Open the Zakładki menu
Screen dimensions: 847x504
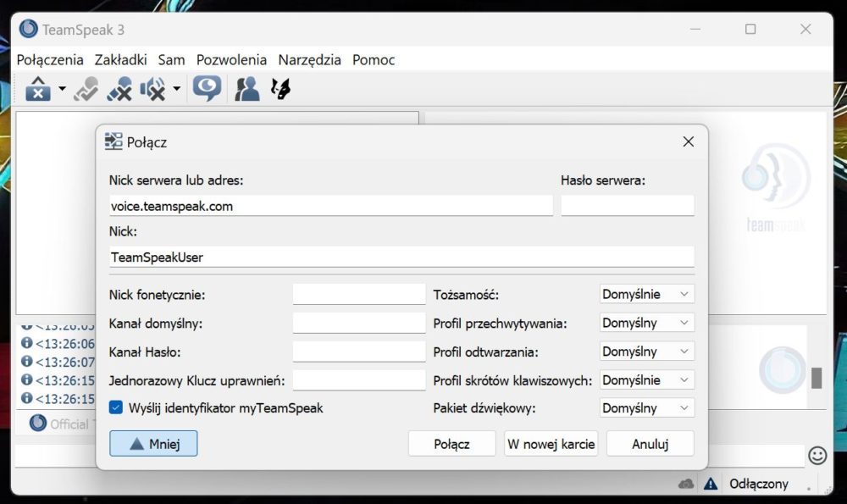pos(120,59)
